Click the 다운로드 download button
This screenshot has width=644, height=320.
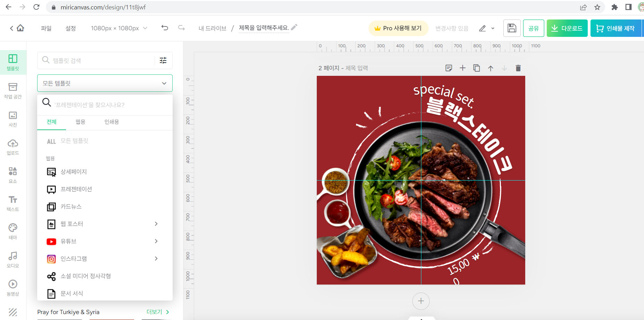567,28
